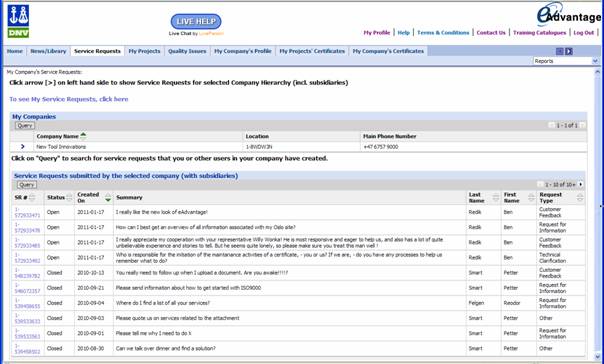Click the '1 - 10 of 10+' requests pager text
Screen dimensions: 604x364
[560, 185]
